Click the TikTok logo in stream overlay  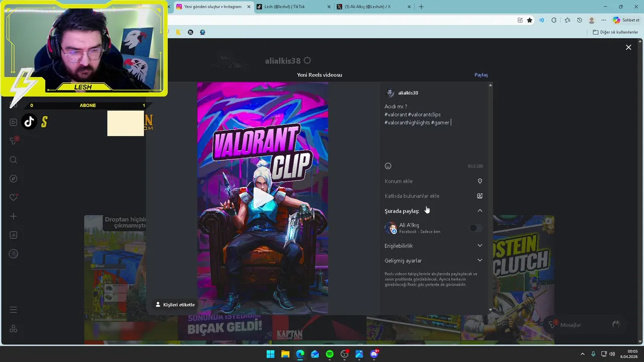pos(29,122)
